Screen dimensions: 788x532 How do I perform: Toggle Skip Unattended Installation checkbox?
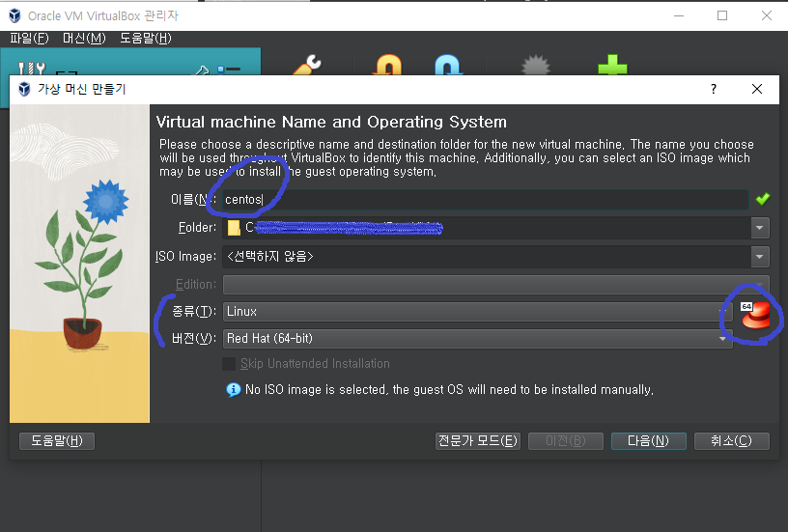pyautogui.click(x=229, y=364)
